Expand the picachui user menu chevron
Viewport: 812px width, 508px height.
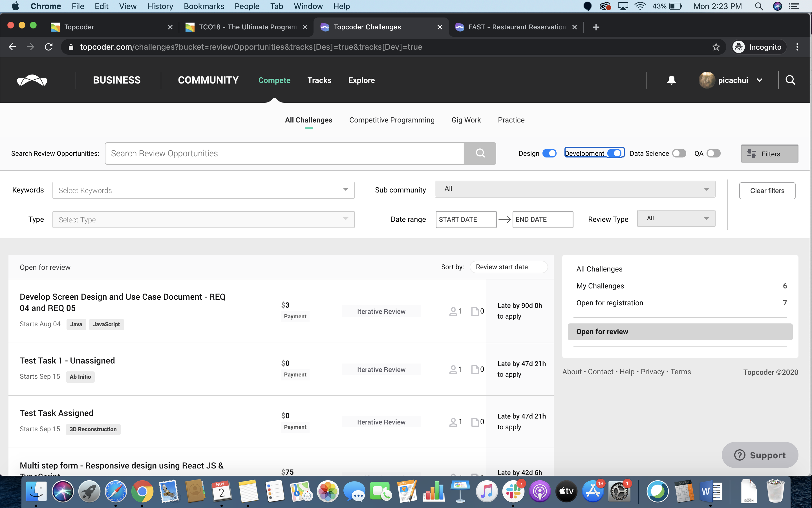click(x=760, y=80)
